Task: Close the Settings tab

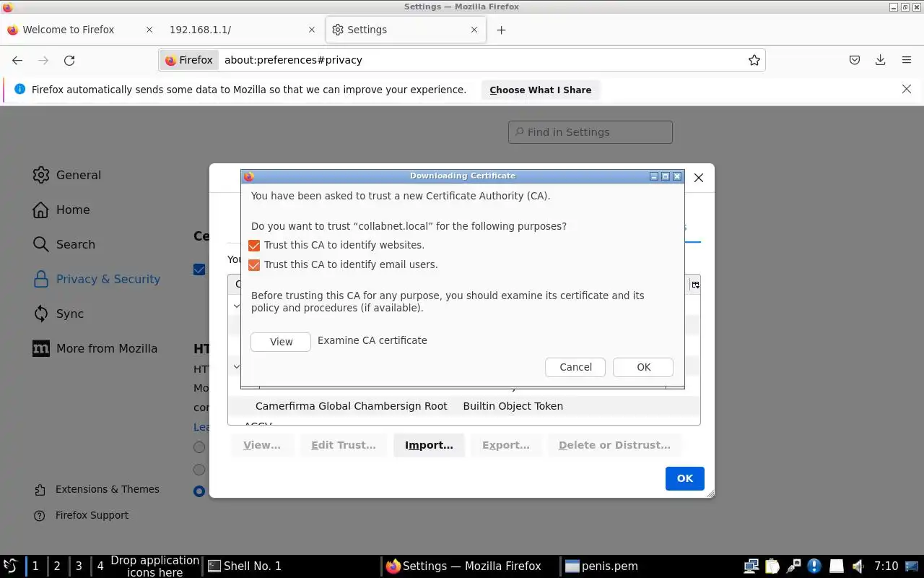Action: 474,30
